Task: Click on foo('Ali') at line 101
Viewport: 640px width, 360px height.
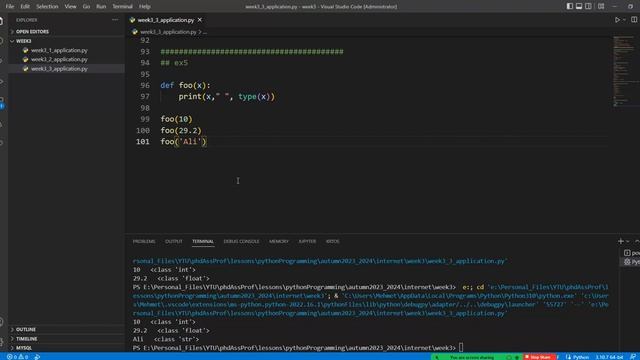Action: [x=184, y=142]
